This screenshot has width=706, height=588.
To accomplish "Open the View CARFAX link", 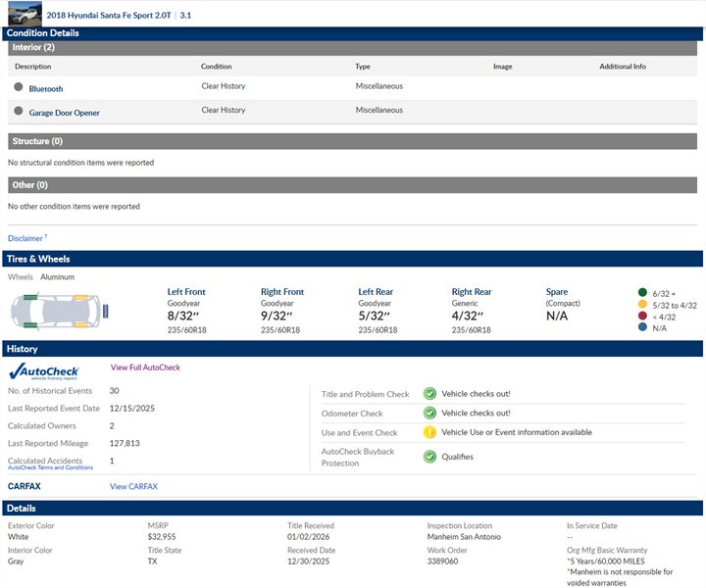I will click(133, 486).
